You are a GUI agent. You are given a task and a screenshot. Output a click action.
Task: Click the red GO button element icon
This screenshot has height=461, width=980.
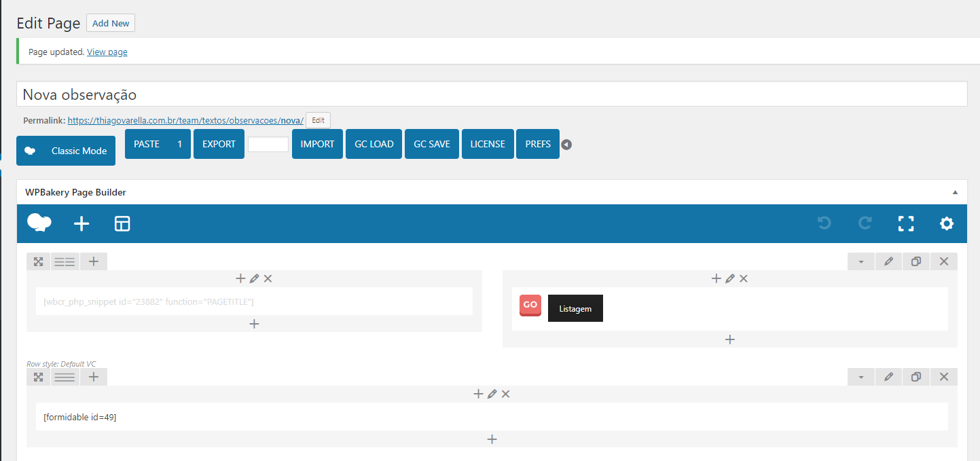530,306
